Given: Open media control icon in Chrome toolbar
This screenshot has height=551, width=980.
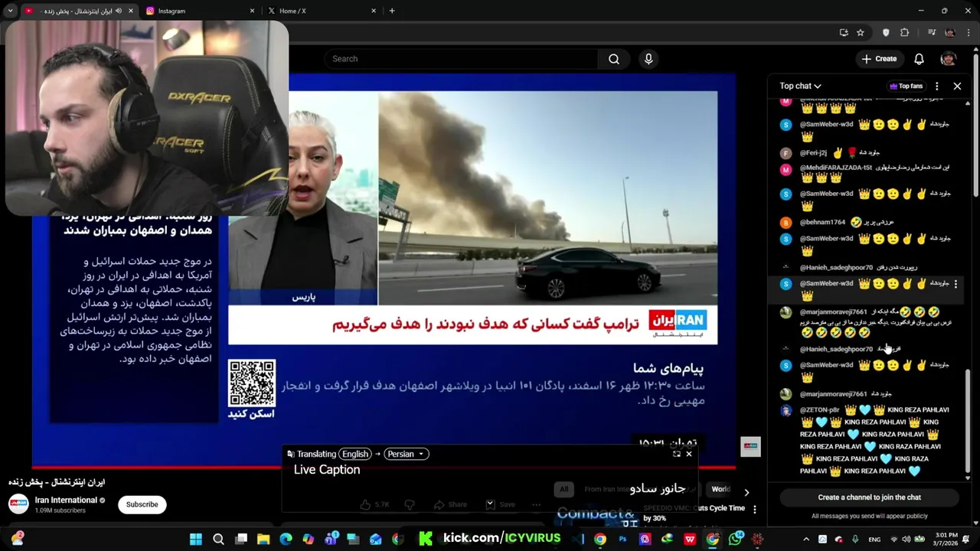Looking at the screenshot, I should tap(932, 33).
